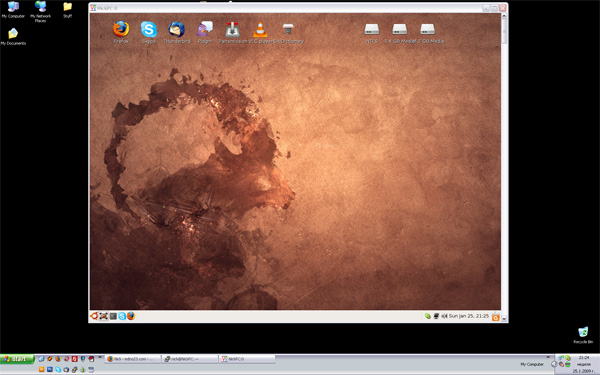The height and width of the screenshot is (375, 600).
Task: Open the volume control in the remote panel
Action: pos(444,316)
